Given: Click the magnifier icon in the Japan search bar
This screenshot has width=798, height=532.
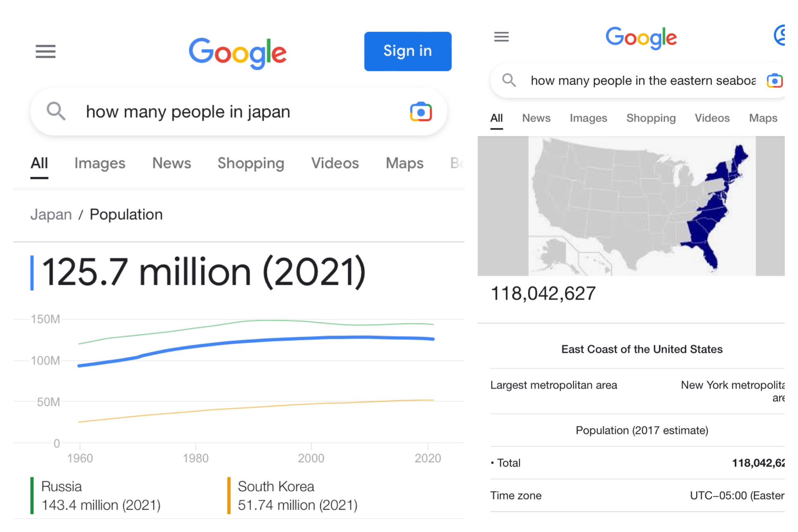Looking at the screenshot, I should coord(56,111).
